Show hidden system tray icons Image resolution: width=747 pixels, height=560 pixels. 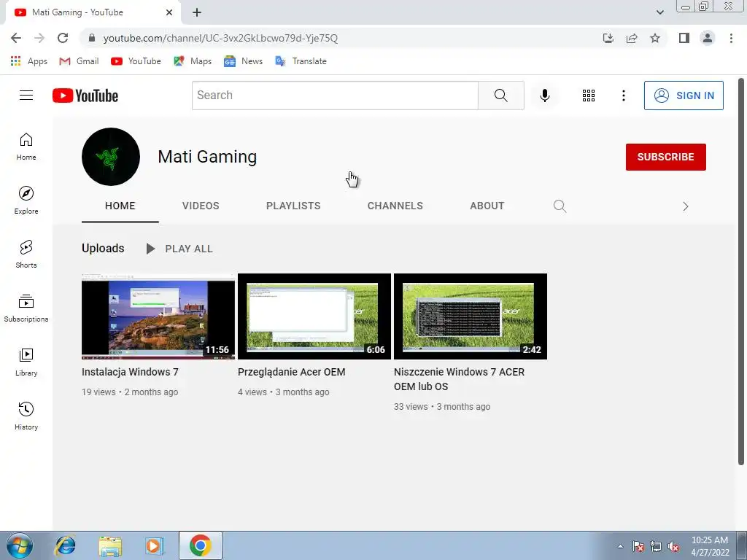pyautogui.click(x=620, y=546)
